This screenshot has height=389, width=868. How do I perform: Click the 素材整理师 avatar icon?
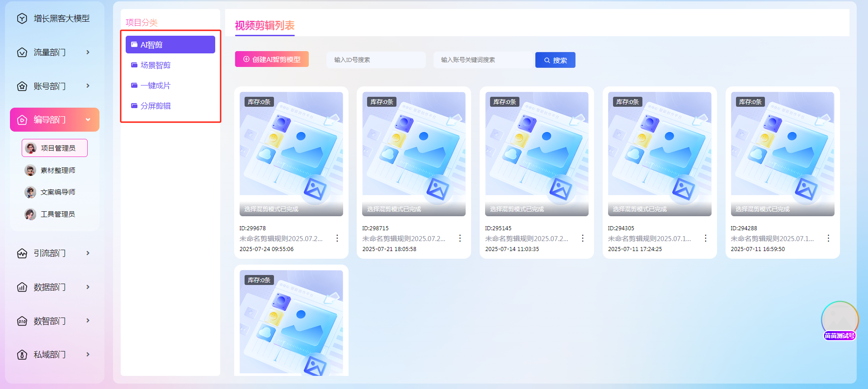pos(30,171)
